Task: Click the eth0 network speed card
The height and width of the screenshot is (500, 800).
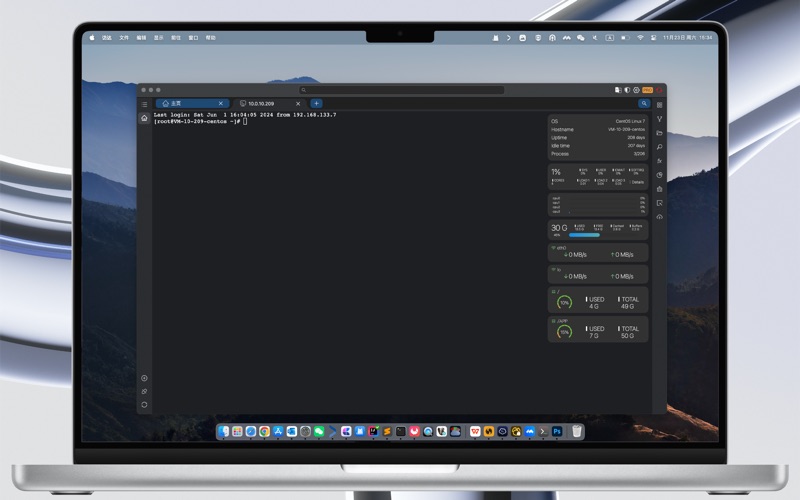Action: tap(598, 252)
